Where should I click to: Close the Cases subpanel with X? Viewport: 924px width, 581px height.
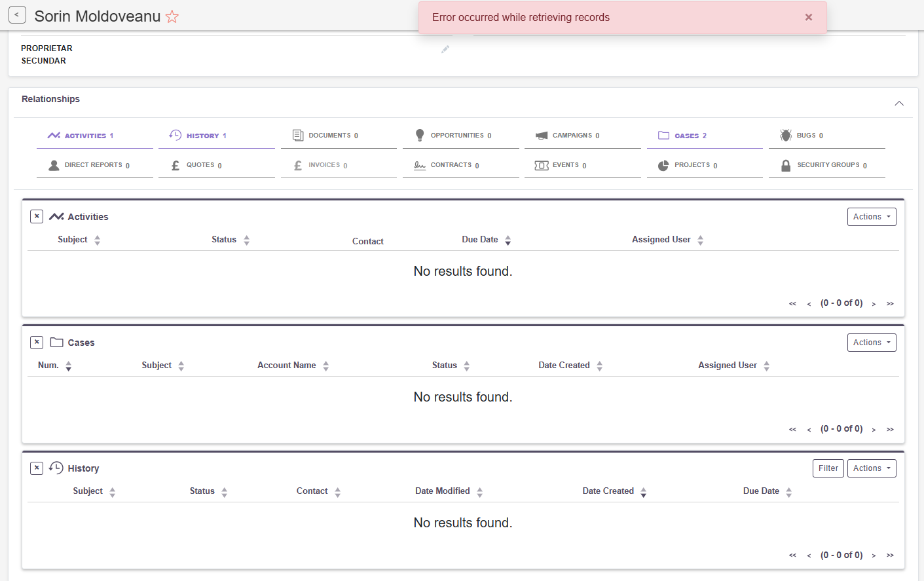pos(37,342)
